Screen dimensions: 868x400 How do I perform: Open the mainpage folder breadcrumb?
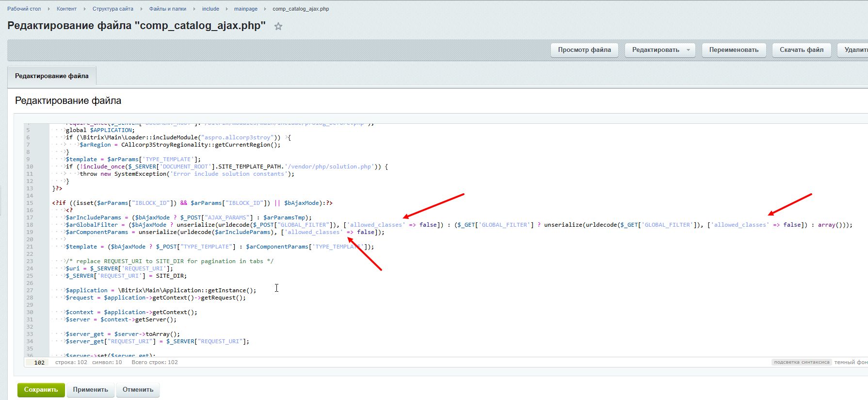click(x=245, y=9)
